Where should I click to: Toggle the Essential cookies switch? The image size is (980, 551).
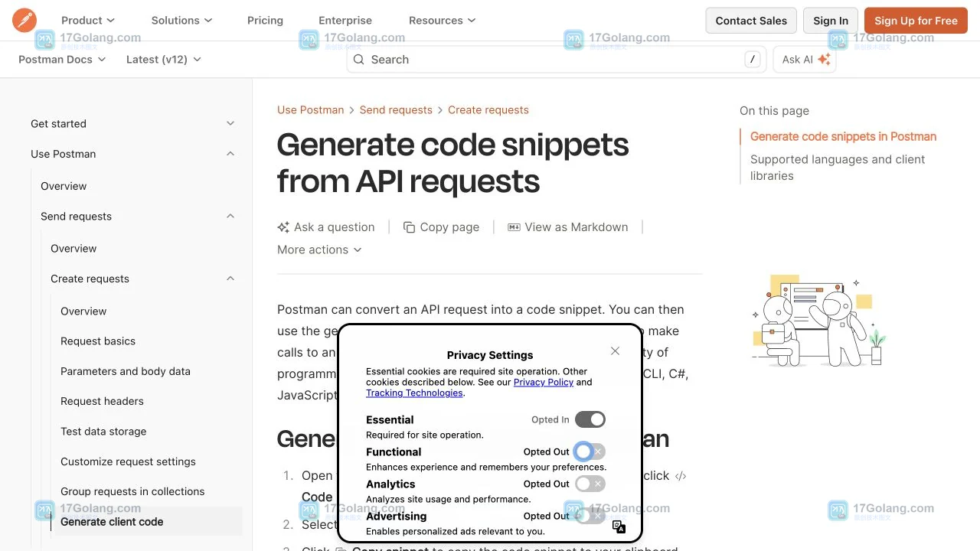tap(590, 419)
